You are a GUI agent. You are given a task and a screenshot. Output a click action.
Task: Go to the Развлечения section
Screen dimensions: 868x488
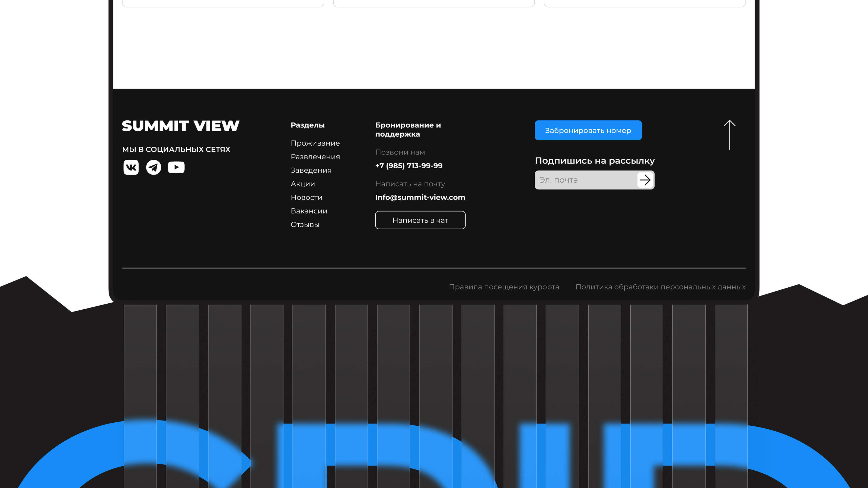coord(315,157)
